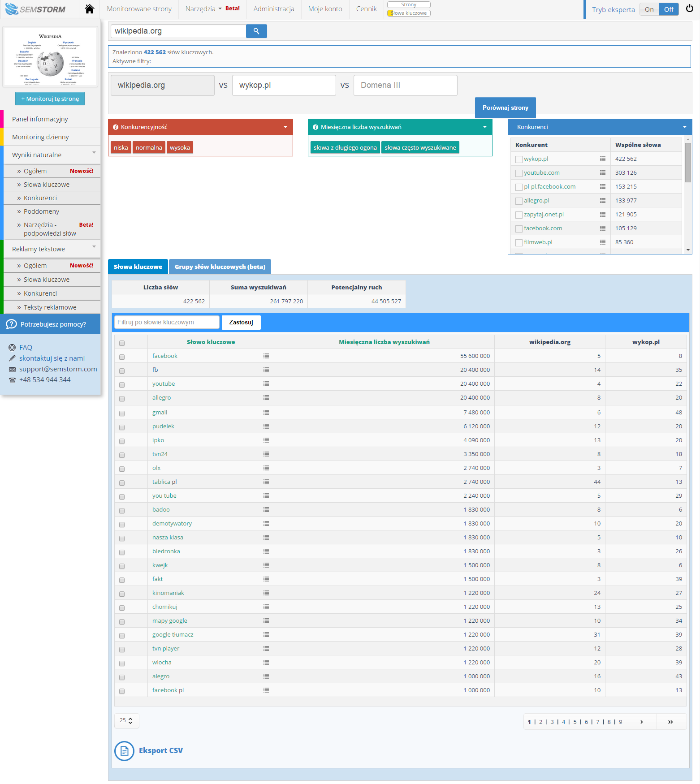Change the rows-per-page selector 25
Screen dimensions: 700x784
pyautogui.click(x=127, y=720)
